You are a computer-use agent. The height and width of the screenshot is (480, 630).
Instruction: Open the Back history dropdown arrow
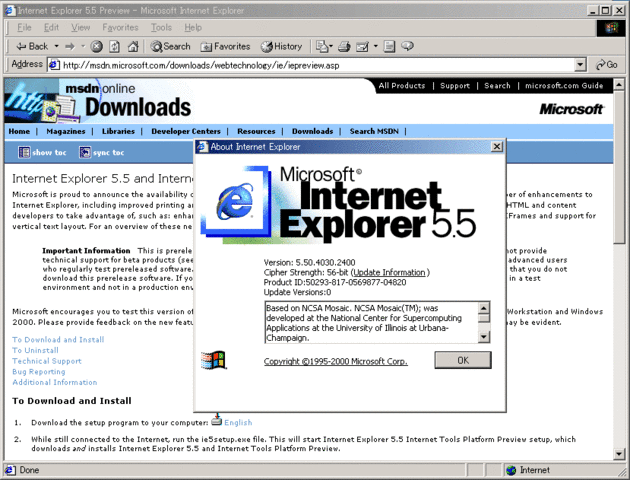[56, 47]
